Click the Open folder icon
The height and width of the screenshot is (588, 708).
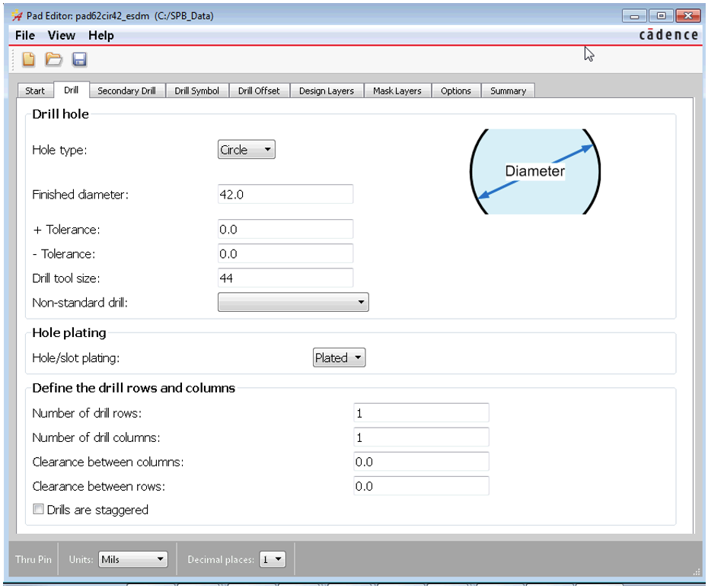click(x=53, y=59)
